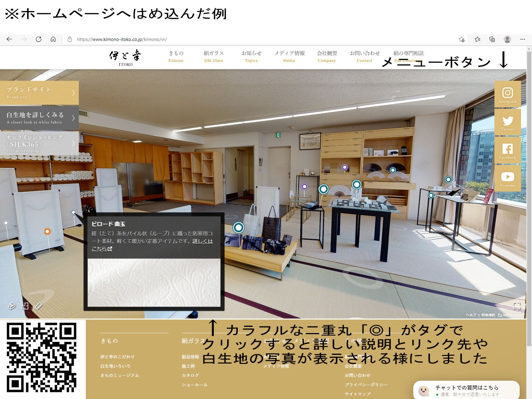This screenshot has height=399, width=532.
Task: Select the purple tag above the small gold rack
Action: click(305, 187)
